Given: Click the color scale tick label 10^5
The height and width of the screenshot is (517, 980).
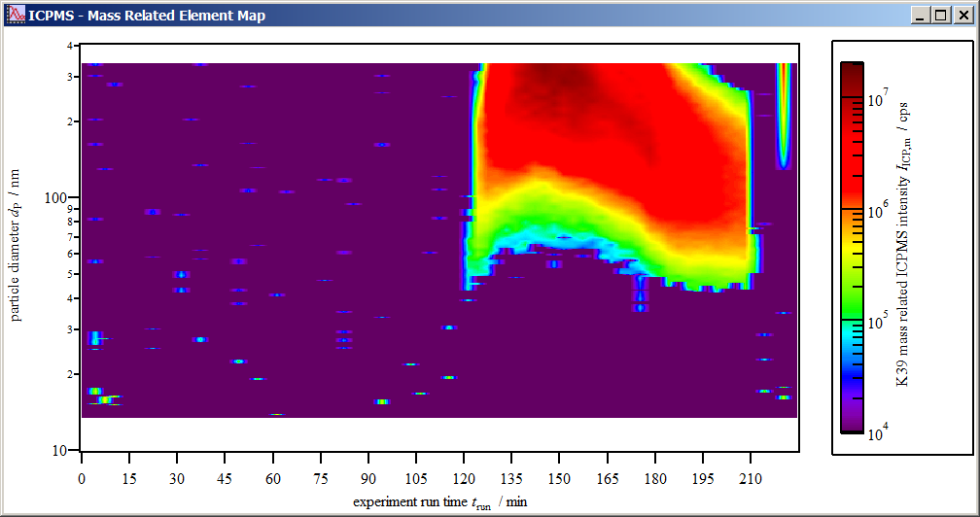Looking at the screenshot, I should pyautogui.click(x=878, y=323).
